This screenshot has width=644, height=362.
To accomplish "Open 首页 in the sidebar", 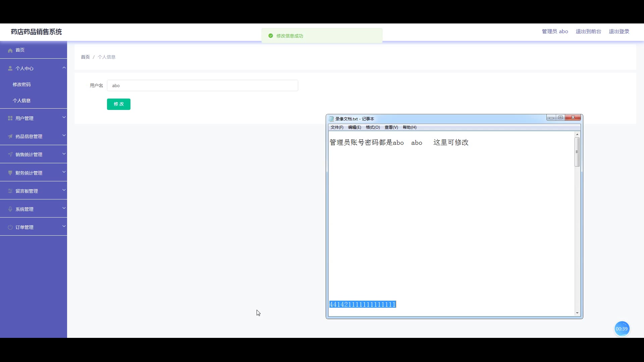I will 34,50.
